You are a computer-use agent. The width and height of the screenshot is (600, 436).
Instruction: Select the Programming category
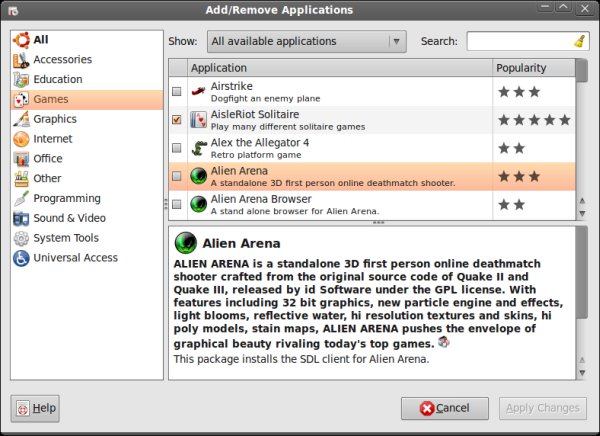point(66,198)
